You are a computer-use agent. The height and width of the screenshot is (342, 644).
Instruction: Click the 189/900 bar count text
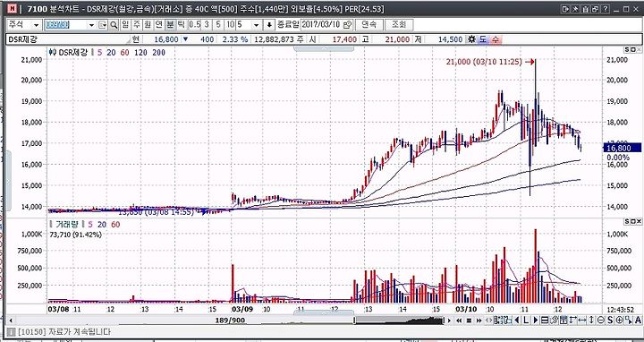click(x=230, y=321)
